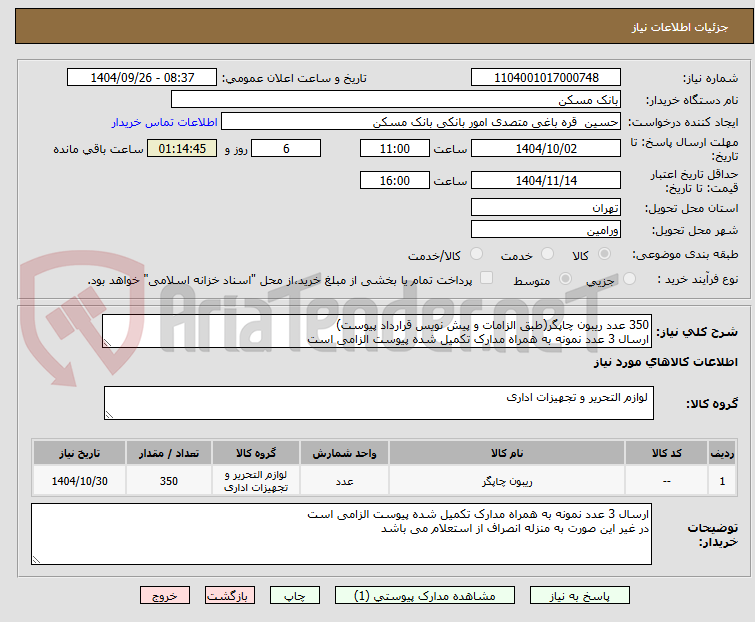
Task: Click the ایجاد کننده درخواست field
Action: pyautogui.click(x=421, y=122)
